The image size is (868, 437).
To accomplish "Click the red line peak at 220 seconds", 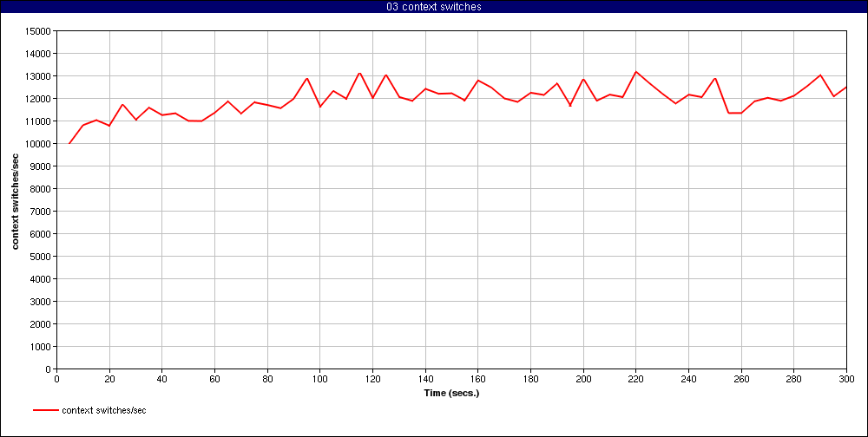I will [x=635, y=71].
